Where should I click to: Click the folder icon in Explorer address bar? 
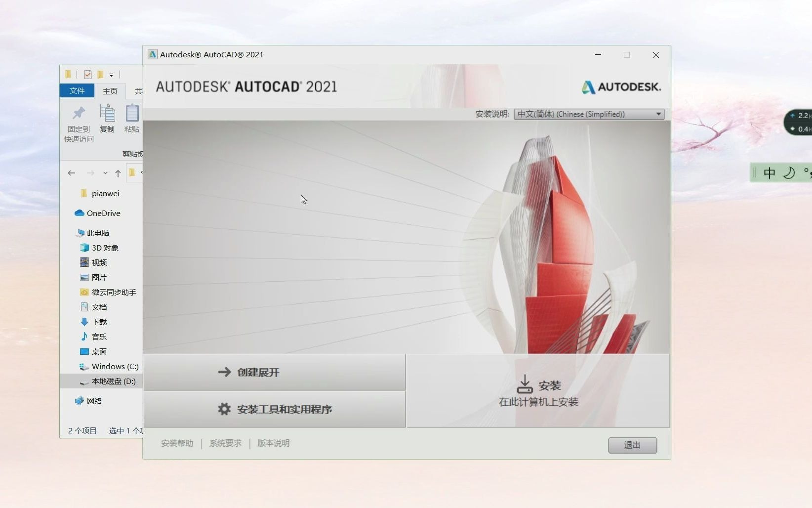click(132, 172)
